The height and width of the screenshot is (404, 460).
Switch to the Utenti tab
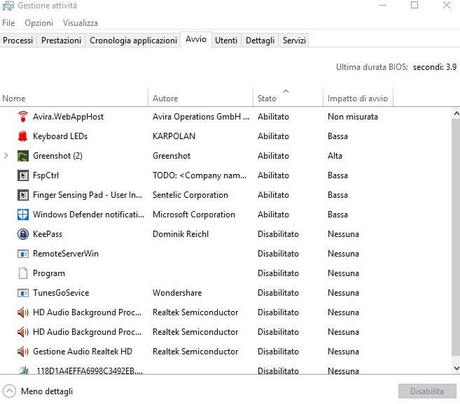[226, 40]
